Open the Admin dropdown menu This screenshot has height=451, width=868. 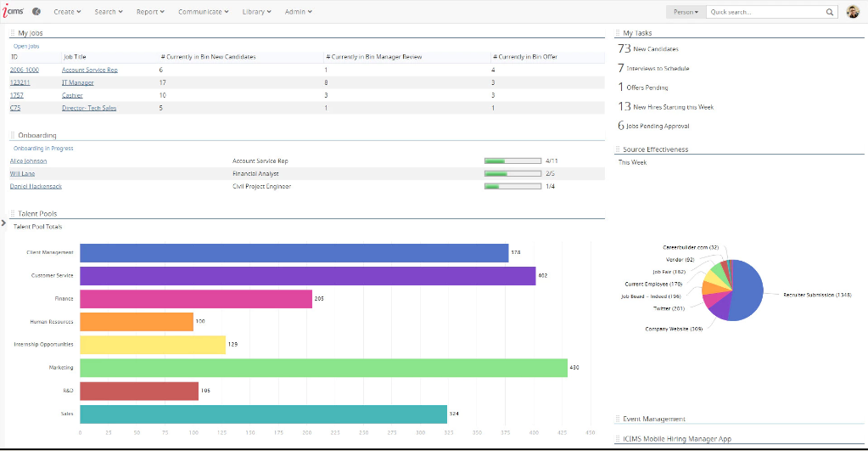coord(298,12)
